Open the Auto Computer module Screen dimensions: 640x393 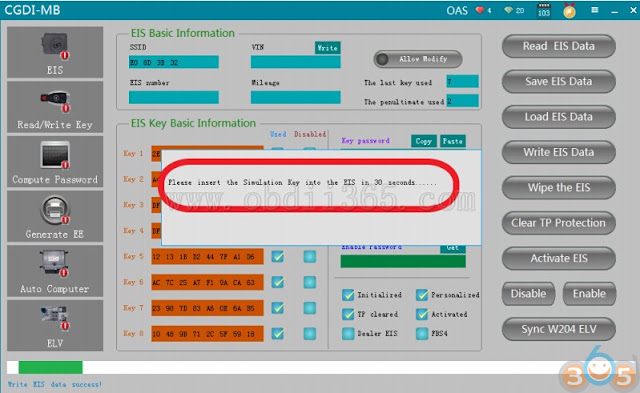(55, 271)
